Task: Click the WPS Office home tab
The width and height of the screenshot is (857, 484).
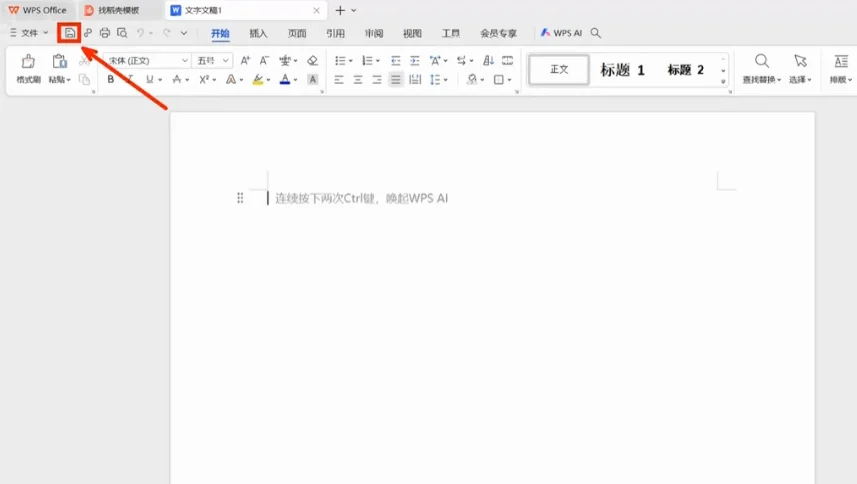Action: (x=37, y=10)
